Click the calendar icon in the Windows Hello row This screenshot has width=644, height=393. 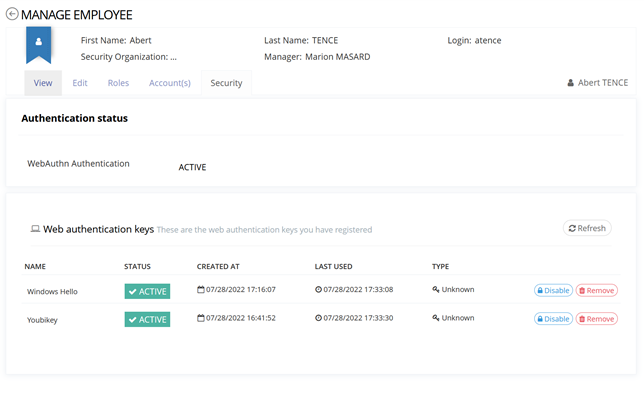pyautogui.click(x=200, y=290)
